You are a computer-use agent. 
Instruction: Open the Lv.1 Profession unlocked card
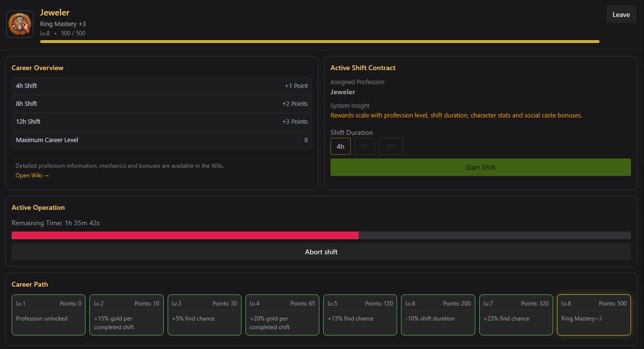point(48,315)
